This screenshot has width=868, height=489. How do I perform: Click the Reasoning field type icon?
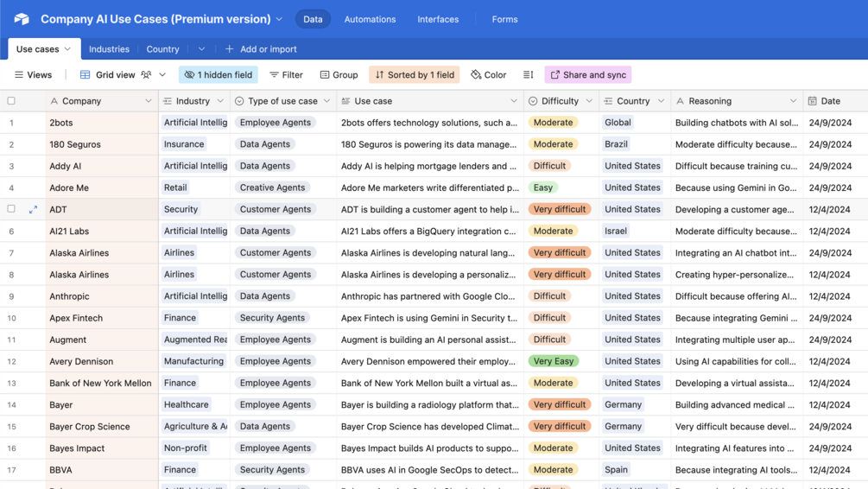pyautogui.click(x=680, y=101)
